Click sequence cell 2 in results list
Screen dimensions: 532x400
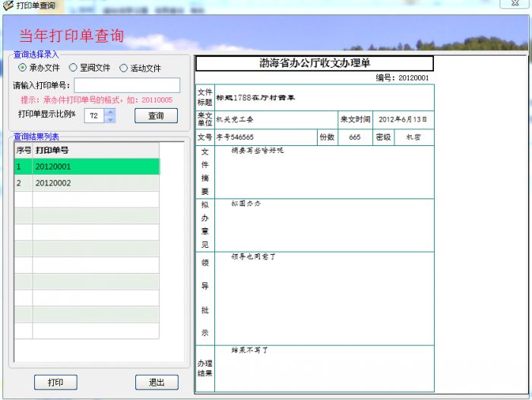(24, 183)
